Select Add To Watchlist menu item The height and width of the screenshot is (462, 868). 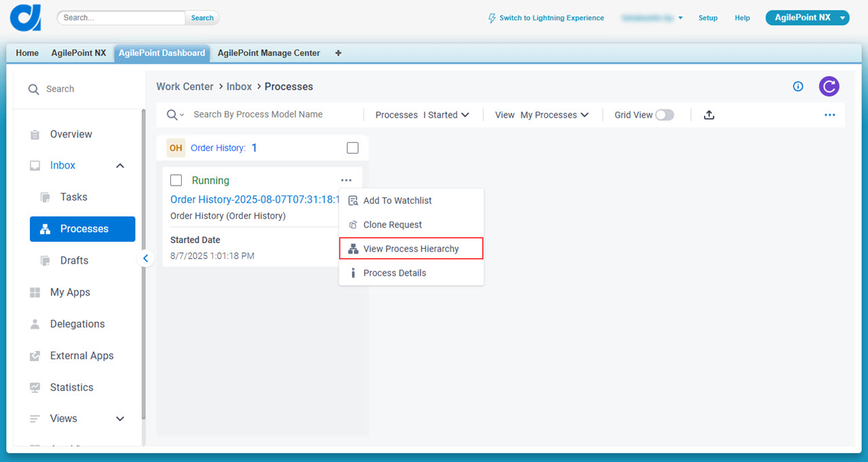411,201
